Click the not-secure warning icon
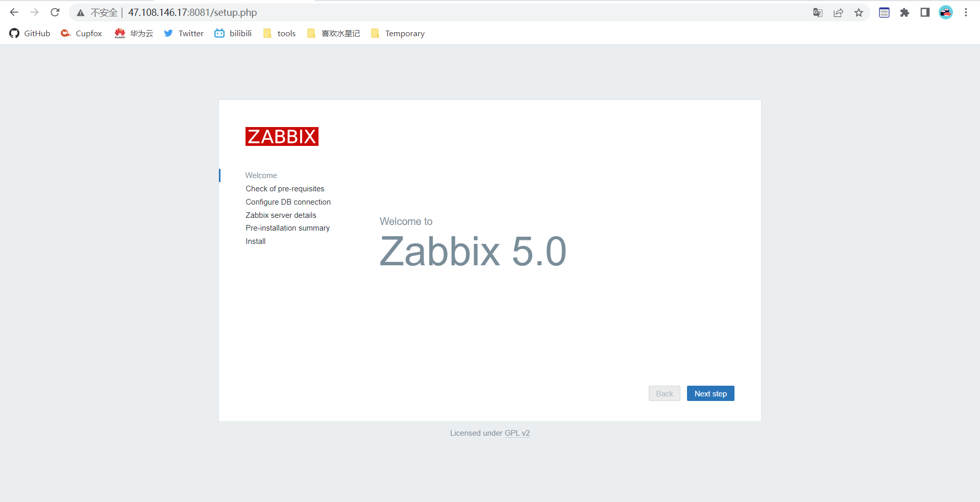 pos(81,13)
